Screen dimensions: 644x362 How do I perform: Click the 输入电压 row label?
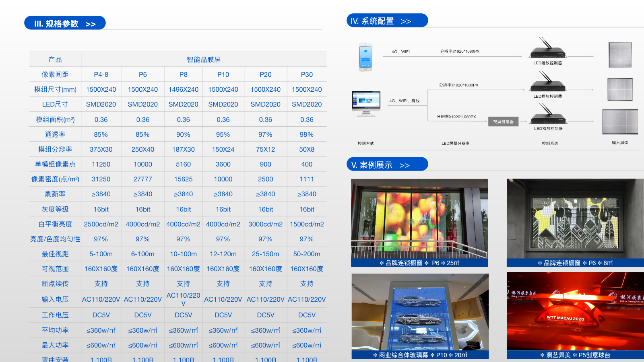point(55,299)
